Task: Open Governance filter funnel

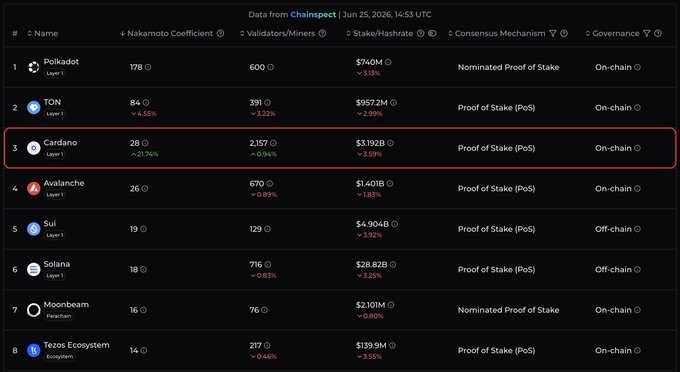Action: click(x=647, y=33)
